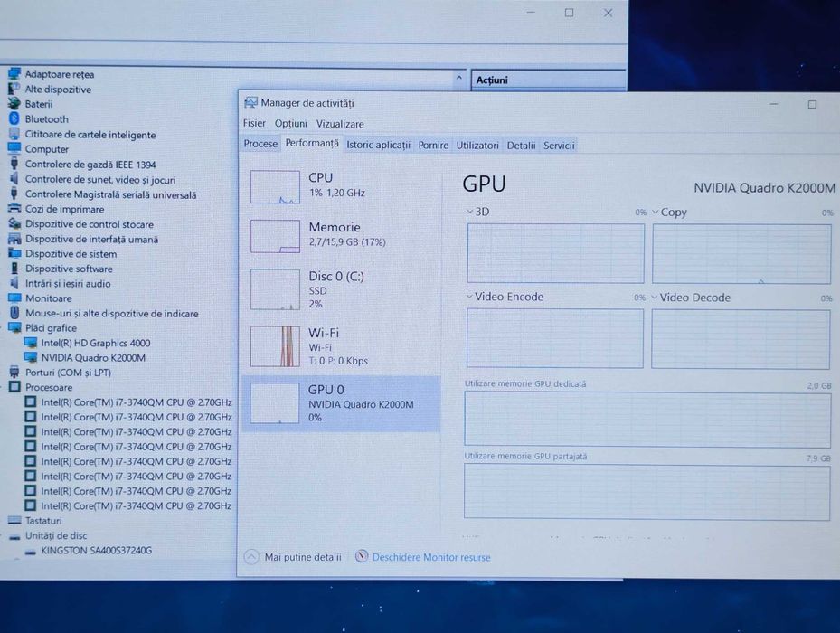Click the Dispozitive de sistem icon

14,253
